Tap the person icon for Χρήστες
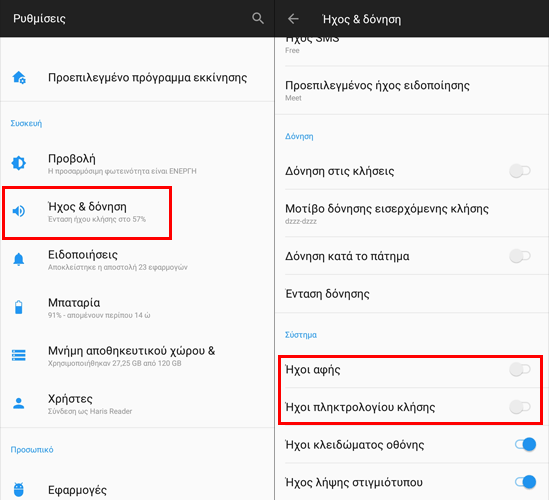The height and width of the screenshot is (500, 549). 19,403
